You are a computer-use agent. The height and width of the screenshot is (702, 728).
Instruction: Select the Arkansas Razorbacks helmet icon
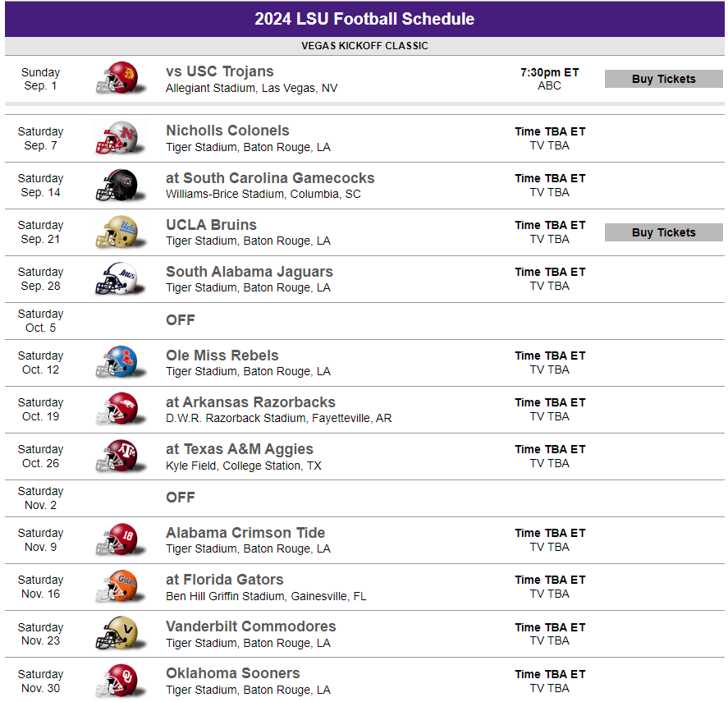[x=116, y=410]
